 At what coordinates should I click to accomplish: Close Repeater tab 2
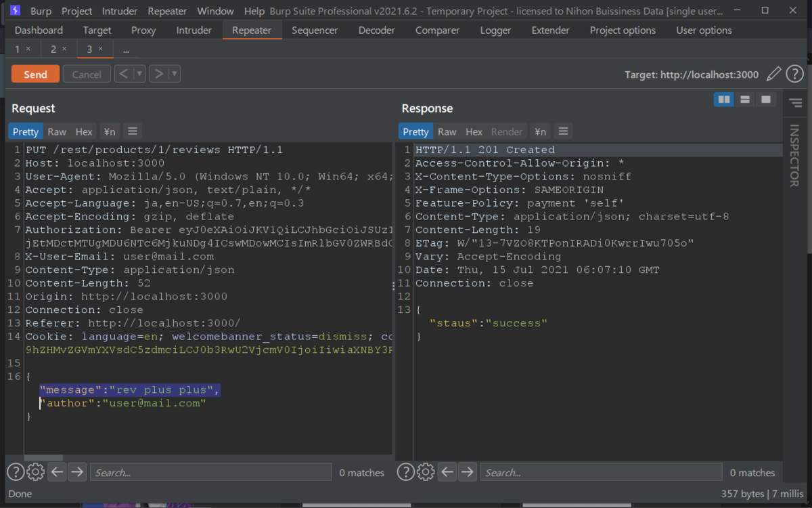[64, 49]
